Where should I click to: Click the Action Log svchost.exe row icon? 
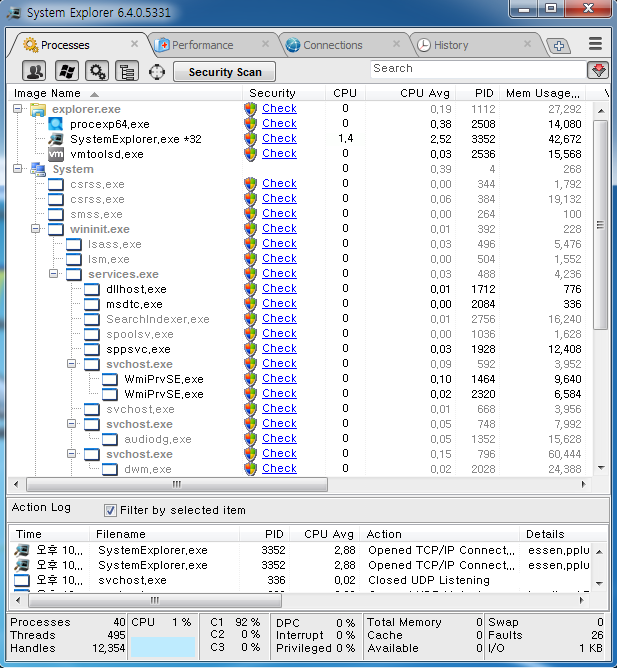[x=22, y=580]
